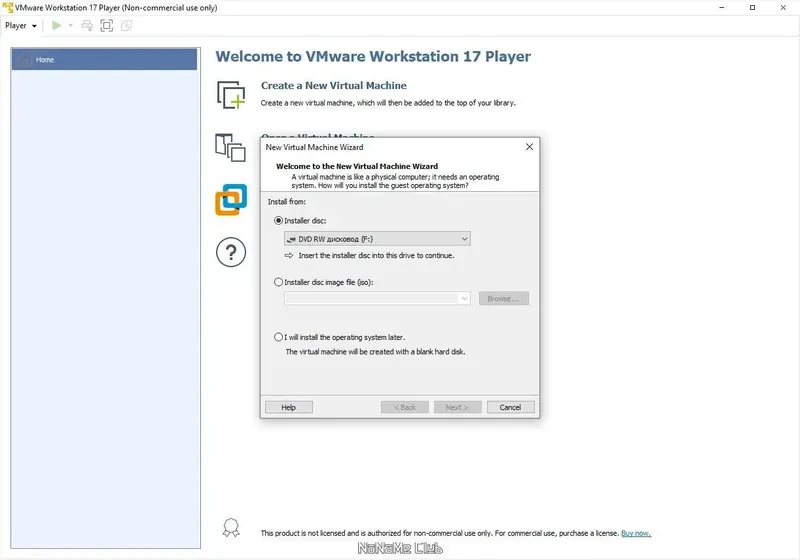Select Installer disc image file (iso) option
Screen dimensions: 800x560
click(279, 282)
